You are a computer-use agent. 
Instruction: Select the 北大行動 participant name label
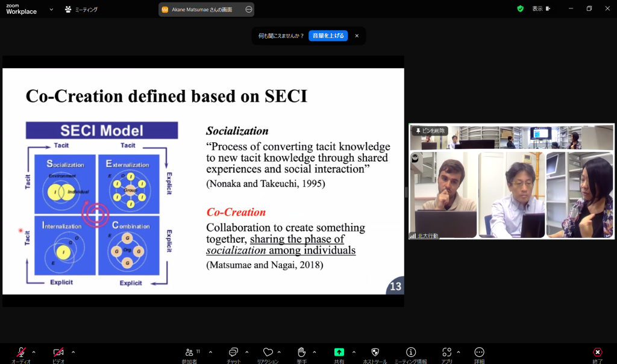428,236
